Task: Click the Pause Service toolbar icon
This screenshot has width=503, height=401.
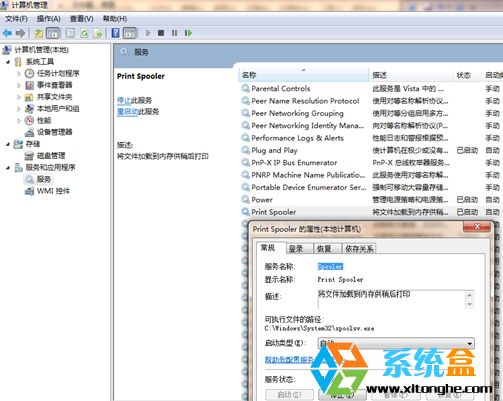Action: [x=174, y=33]
